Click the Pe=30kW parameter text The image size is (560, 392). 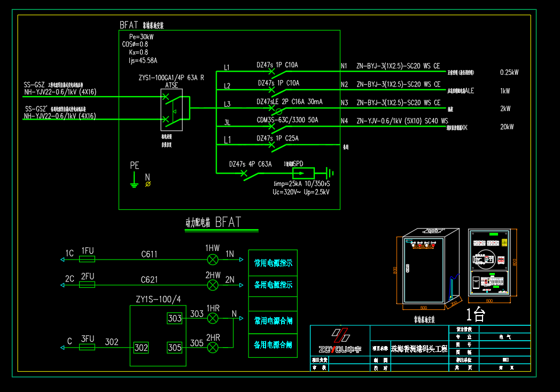(x=142, y=37)
